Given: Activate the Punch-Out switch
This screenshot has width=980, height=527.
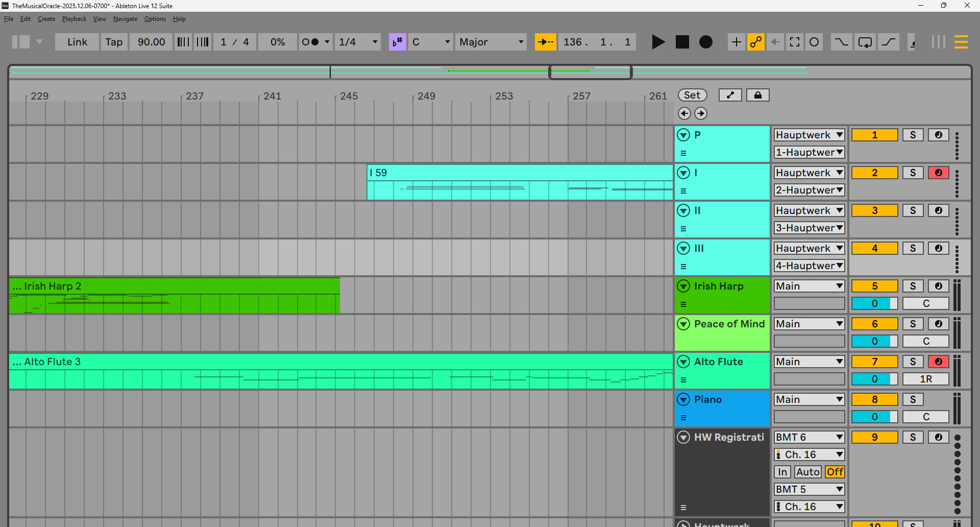Looking at the screenshot, I should pyautogui.click(x=889, y=42).
